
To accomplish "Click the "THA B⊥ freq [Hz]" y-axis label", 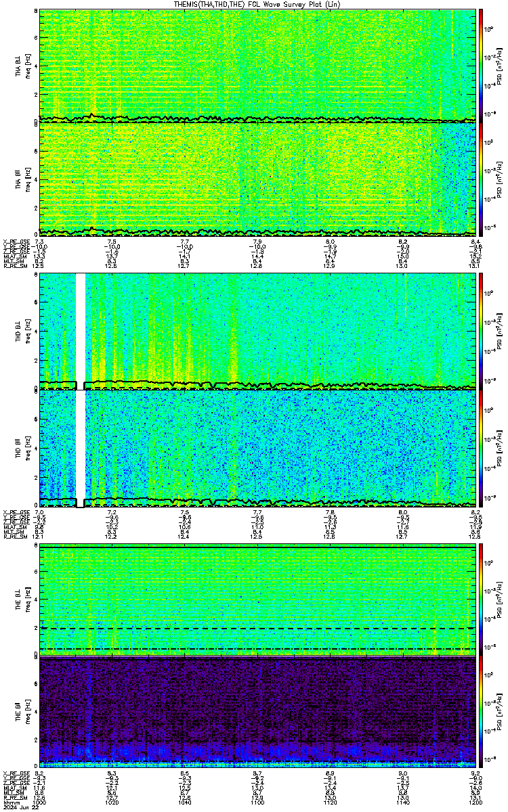I will [22, 66].
